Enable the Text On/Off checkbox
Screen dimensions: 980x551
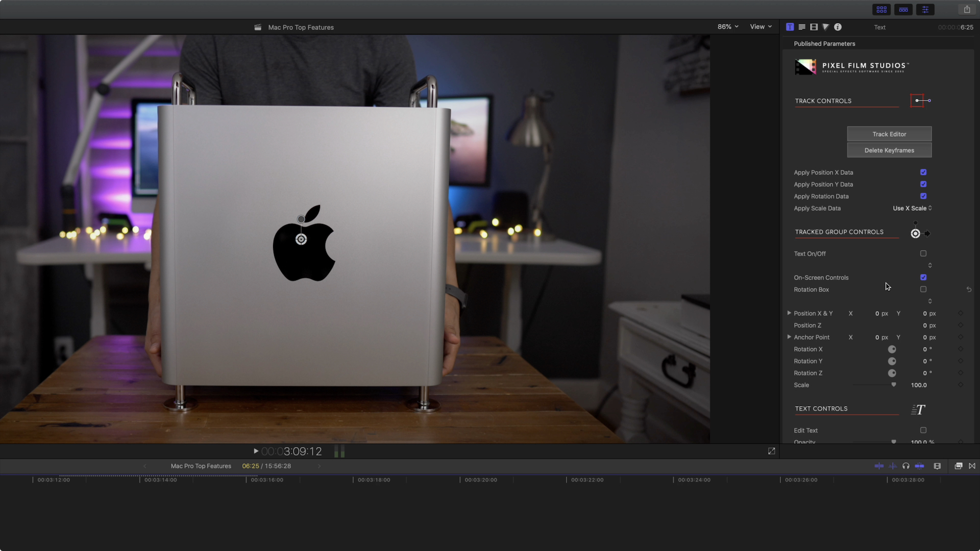pyautogui.click(x=923, y=254)
